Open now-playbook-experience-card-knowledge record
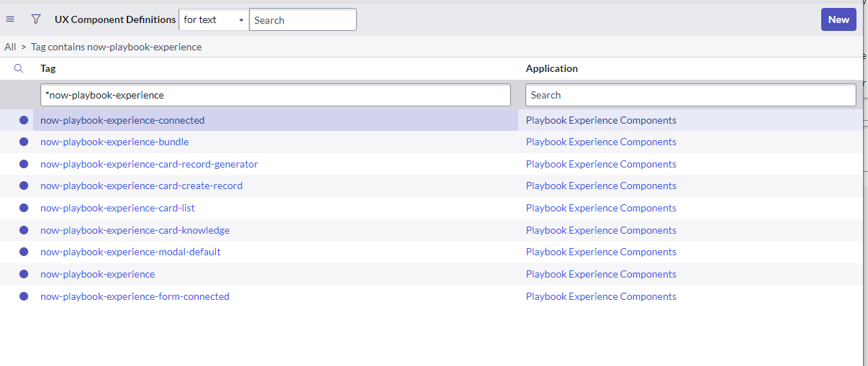Image resolution: width=868 pixels, height=366 pixels. 135,230
